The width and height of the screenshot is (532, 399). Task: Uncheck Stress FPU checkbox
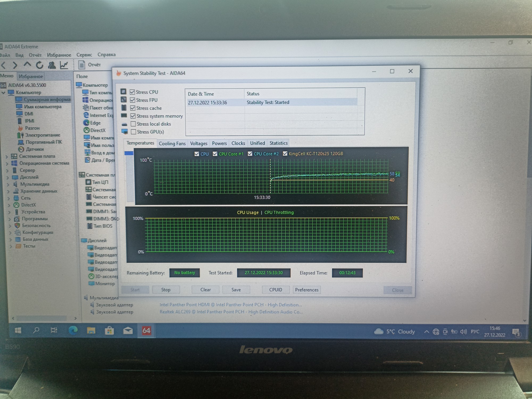click(132, 100)
